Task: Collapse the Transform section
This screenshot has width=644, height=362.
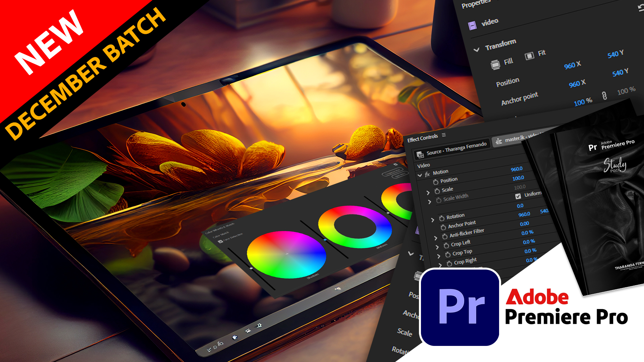Action: point(476,50)
